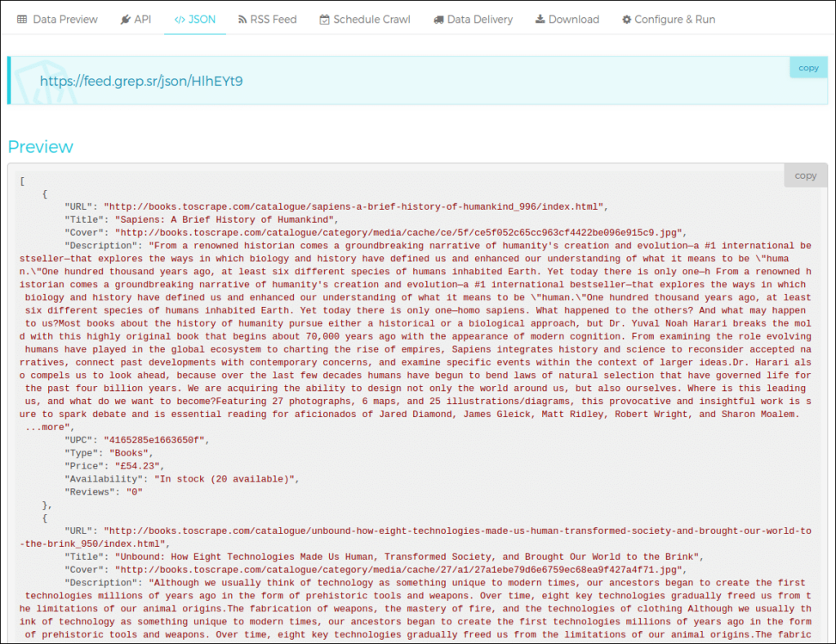The height and width of the screenshot is (644, 836).
Task: Click the Sapiens cover image URL
Action: tap(398, 233)
